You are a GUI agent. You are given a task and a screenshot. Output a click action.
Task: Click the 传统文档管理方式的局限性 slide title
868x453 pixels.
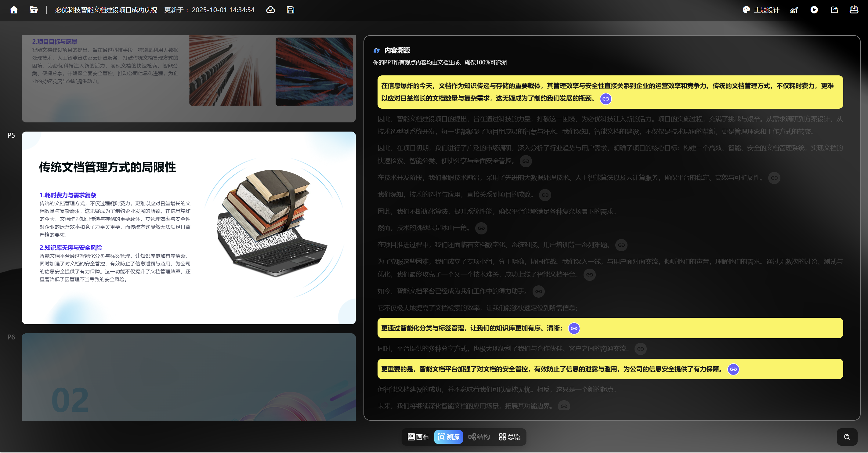click(x=107, y=167)
